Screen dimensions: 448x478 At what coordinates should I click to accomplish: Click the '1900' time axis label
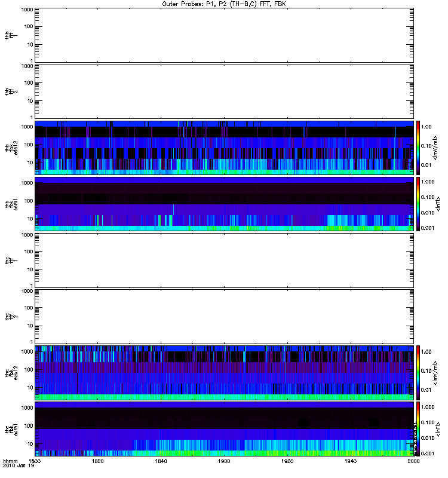[x=224, y=461]
